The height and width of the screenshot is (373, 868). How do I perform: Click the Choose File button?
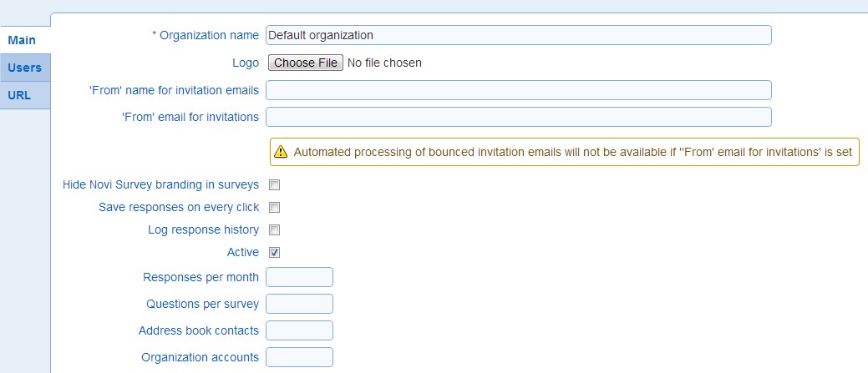[x=306, y=63]
